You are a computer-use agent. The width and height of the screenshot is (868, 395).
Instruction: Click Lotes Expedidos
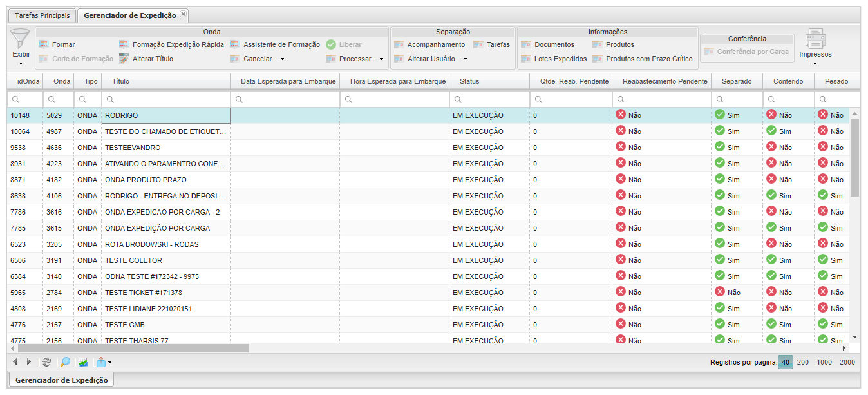(554, 59)
